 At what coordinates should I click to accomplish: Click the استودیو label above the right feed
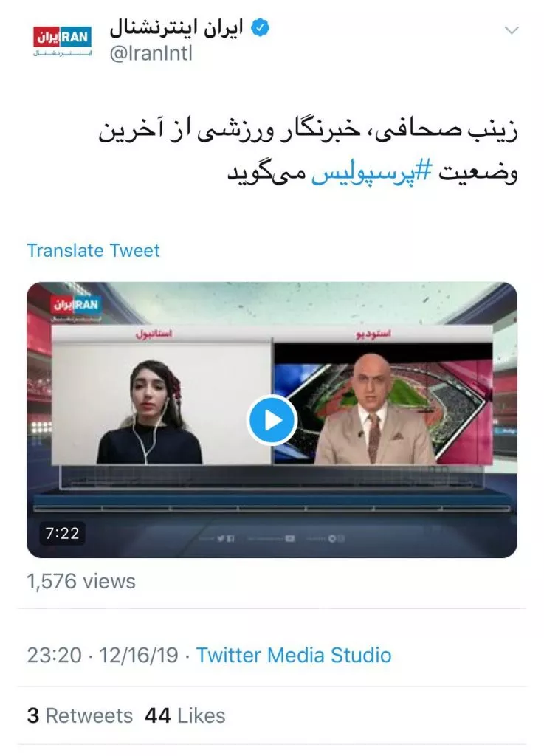tap(374, 334)
